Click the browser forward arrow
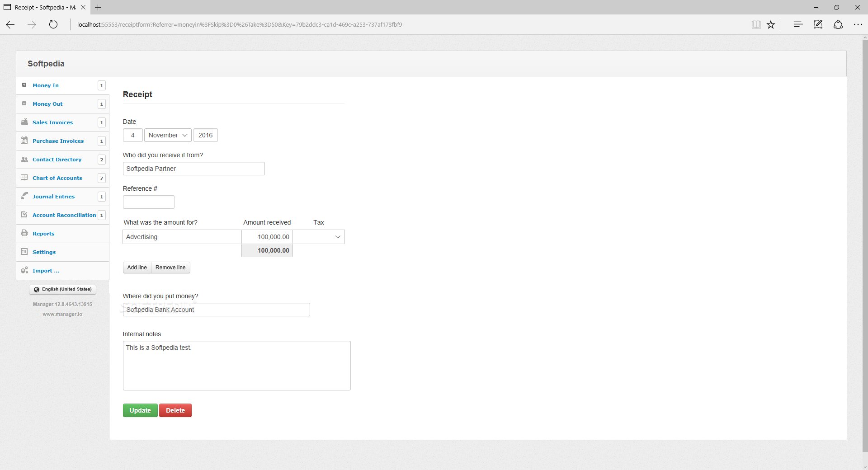868x470 pixels. [32, 24]
